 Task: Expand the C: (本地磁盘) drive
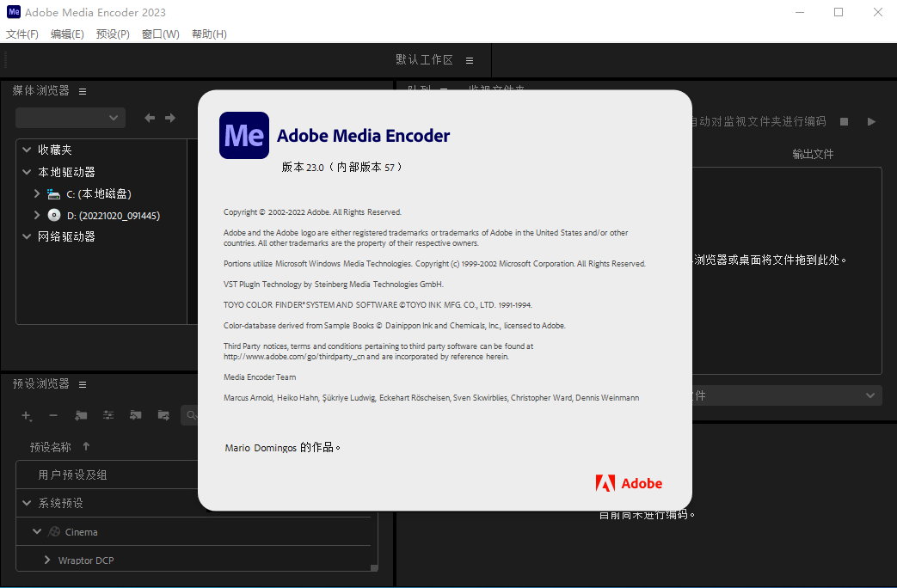coord(37,193)
